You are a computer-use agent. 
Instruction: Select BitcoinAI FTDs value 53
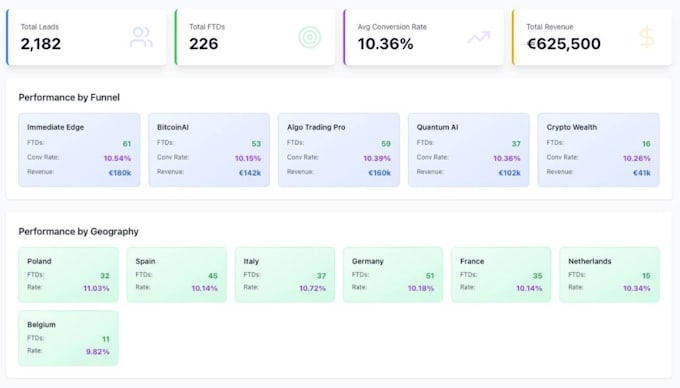(256, 143)
